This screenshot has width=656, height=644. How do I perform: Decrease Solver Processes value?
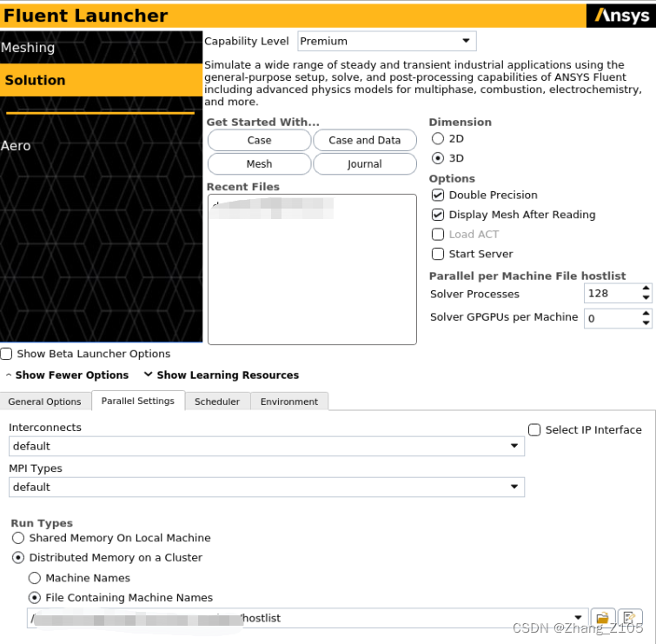[x=646, y=298]
